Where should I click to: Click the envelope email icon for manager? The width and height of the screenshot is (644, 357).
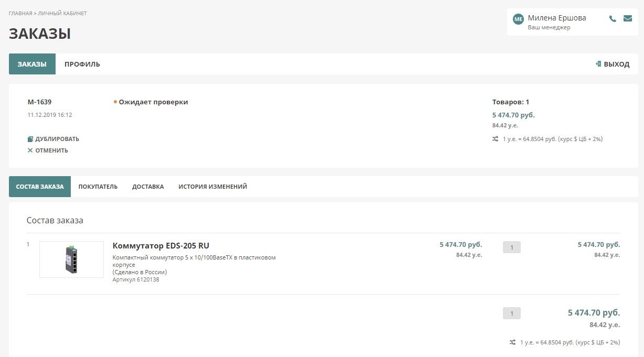click(628, 18)
